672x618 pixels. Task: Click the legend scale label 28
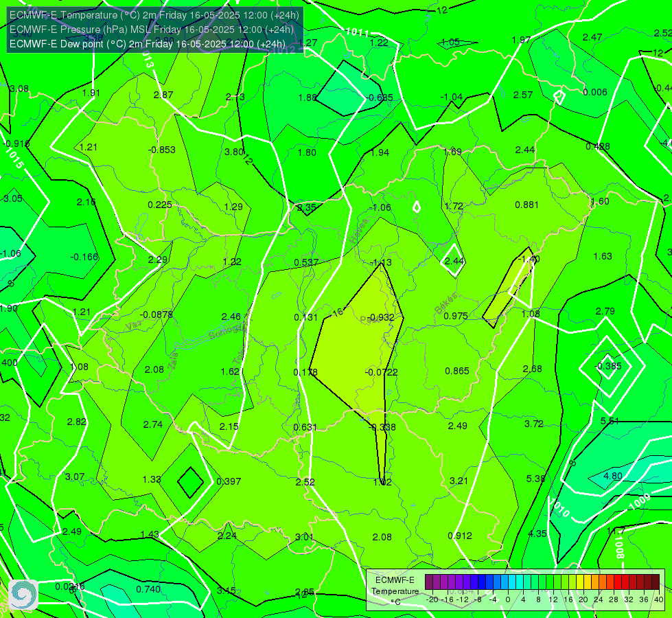click(613, 599)
